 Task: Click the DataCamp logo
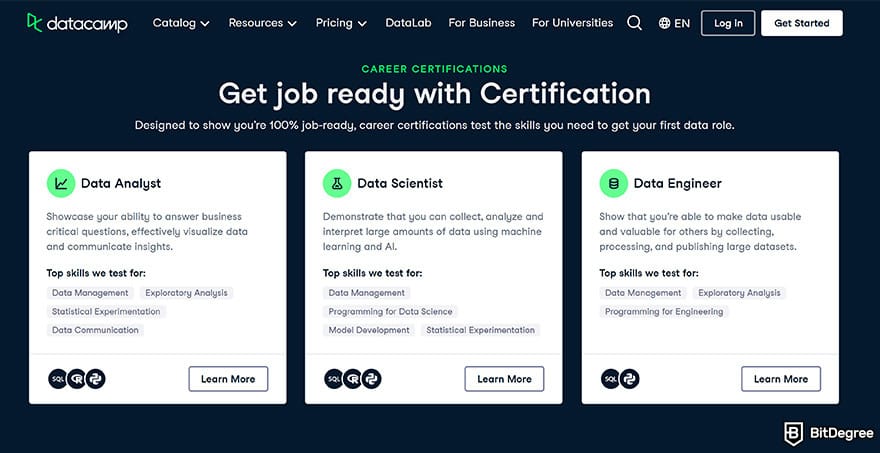(77, 23)
